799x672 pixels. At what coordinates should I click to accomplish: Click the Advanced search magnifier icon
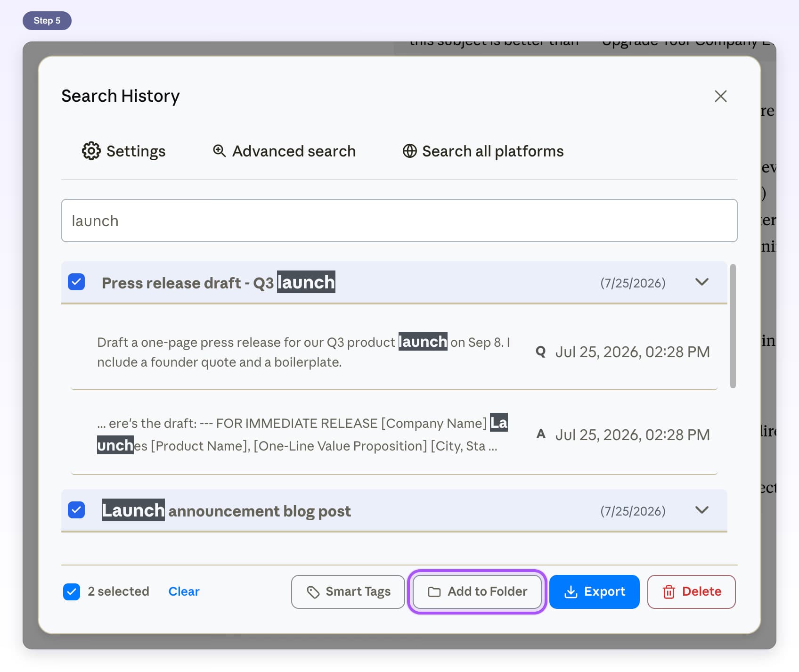coord(219,151)
